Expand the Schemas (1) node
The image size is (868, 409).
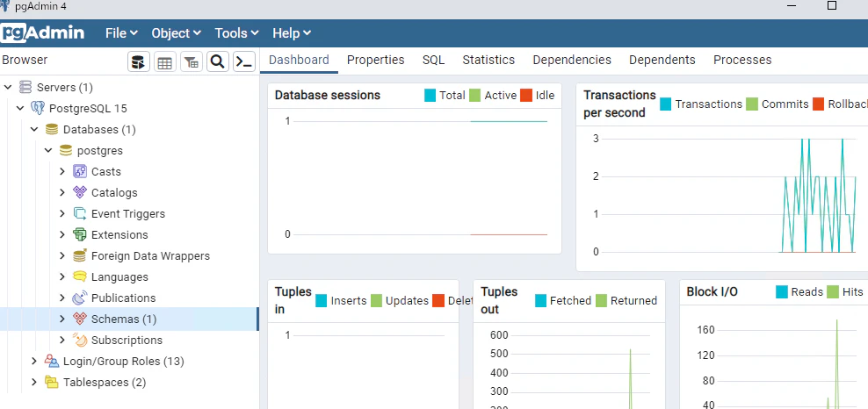pos(62,319)
